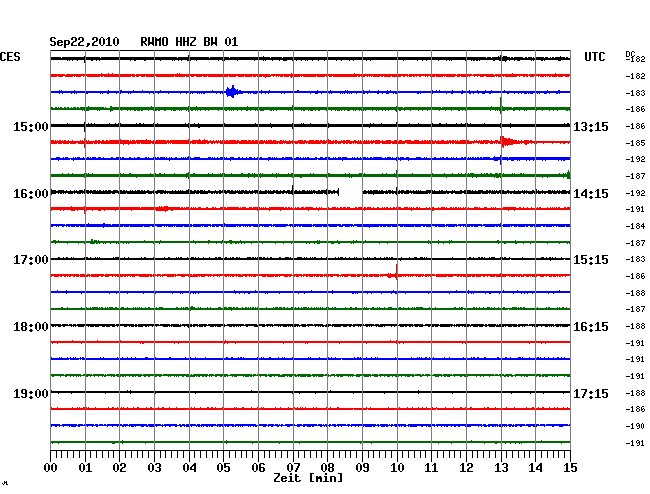Click the data gap in the 16:00 black trace

351,192
